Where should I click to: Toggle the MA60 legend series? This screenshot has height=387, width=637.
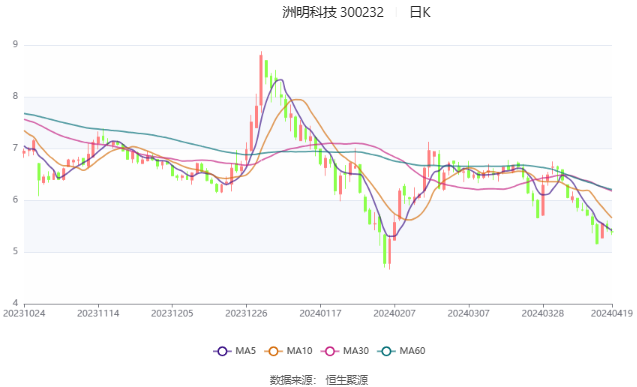click(x=401, y=351)
